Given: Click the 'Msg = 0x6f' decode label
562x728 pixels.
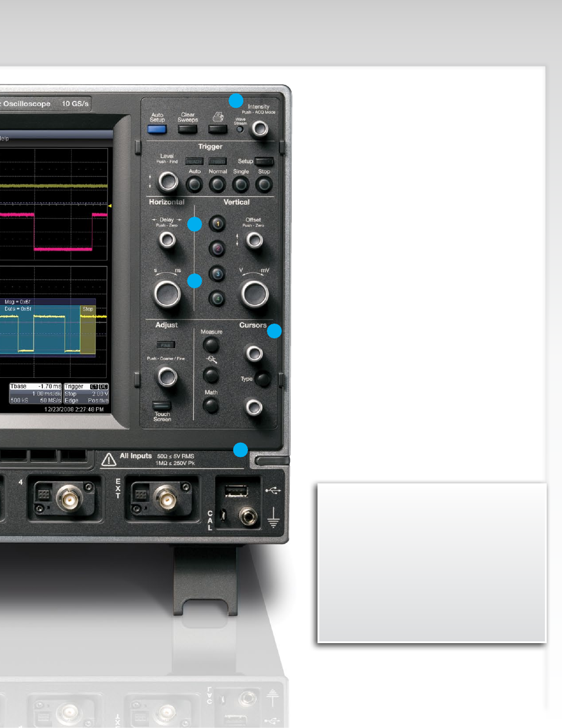Looking at the screenshot, I should (x=18, y=302).
